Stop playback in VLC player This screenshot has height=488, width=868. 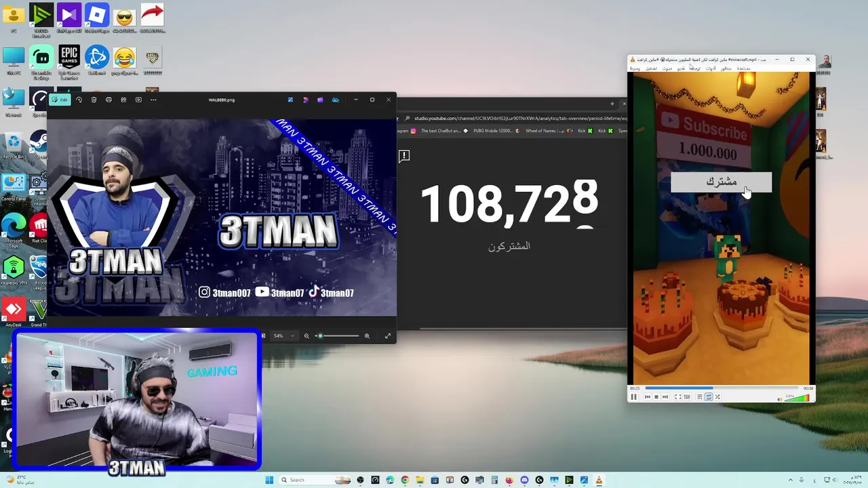click(x=656, y=396)
